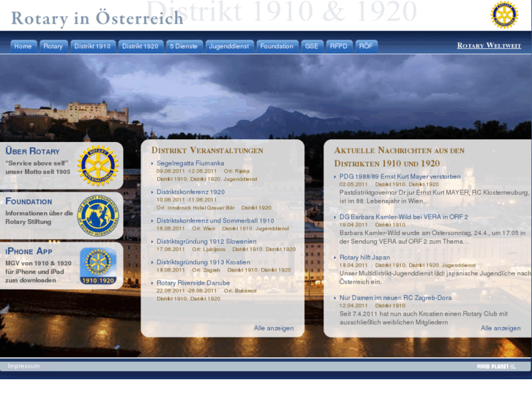This screenshot has height=399, width=532.
Task: Click 'Informationen über die Rotary Stiftung' text
Action: point(39,217)
